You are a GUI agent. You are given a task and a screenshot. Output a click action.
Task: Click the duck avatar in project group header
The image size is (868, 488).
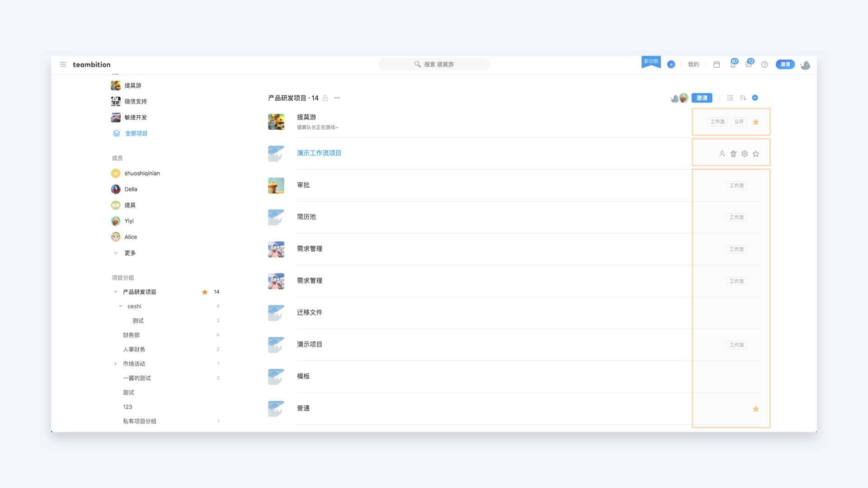click(x=675, y=99)
